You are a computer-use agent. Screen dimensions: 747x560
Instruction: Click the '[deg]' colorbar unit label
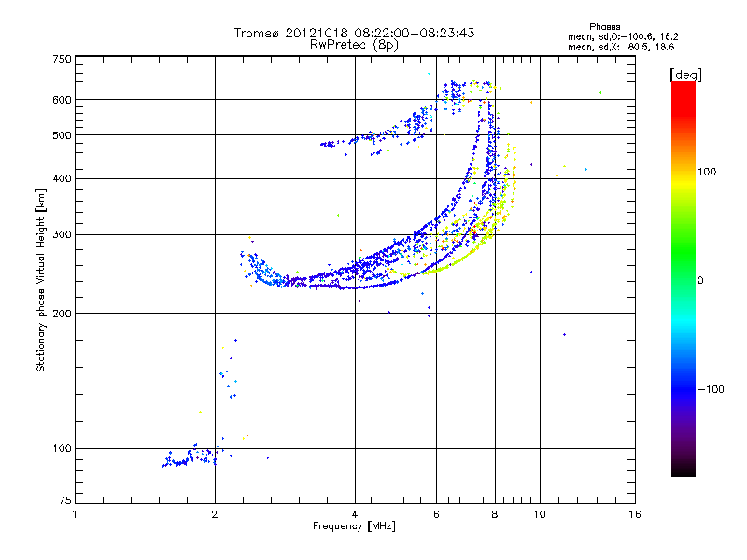(685, 75)
